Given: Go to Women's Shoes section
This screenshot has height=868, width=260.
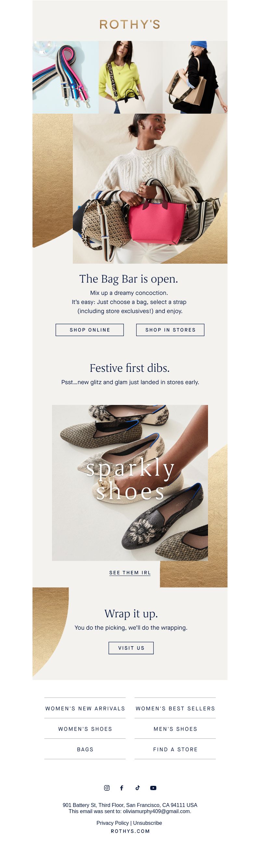Looking at the screenshot, I should (85, 729).
